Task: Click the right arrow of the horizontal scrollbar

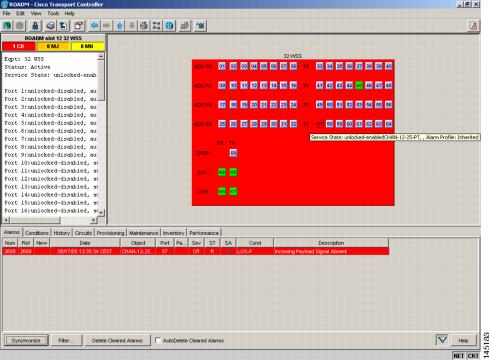Action: tap(94, 220)
